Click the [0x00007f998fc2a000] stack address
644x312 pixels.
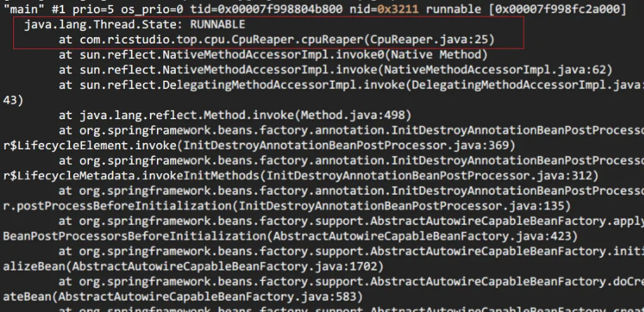coord(558,9)
